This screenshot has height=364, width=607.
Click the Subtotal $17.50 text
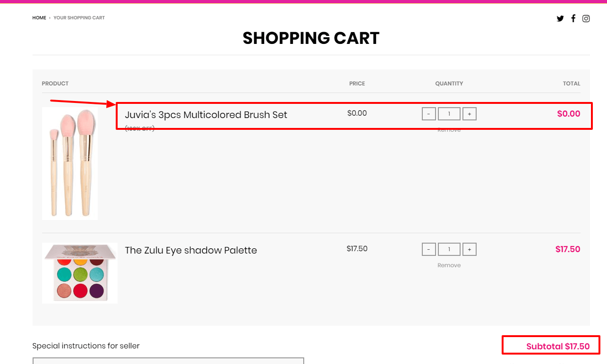[x=557, y=346]
